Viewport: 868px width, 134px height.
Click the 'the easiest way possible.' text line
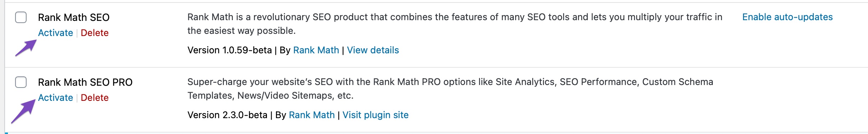click(241, 31)
